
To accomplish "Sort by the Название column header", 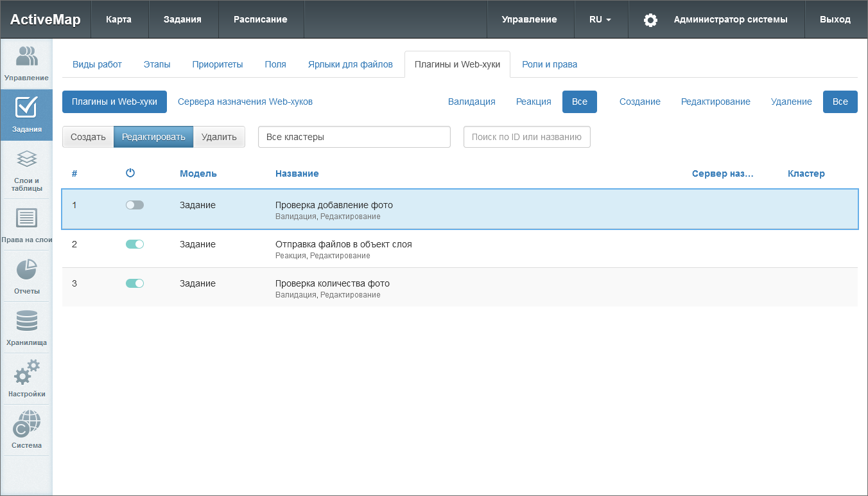I will click(x=297, y=173).
